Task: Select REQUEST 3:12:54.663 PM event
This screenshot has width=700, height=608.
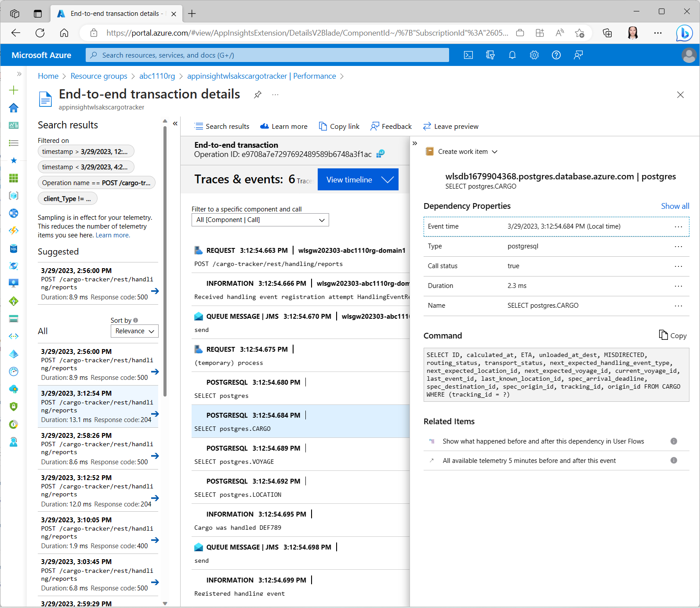Action: click(x=301, y=257)
